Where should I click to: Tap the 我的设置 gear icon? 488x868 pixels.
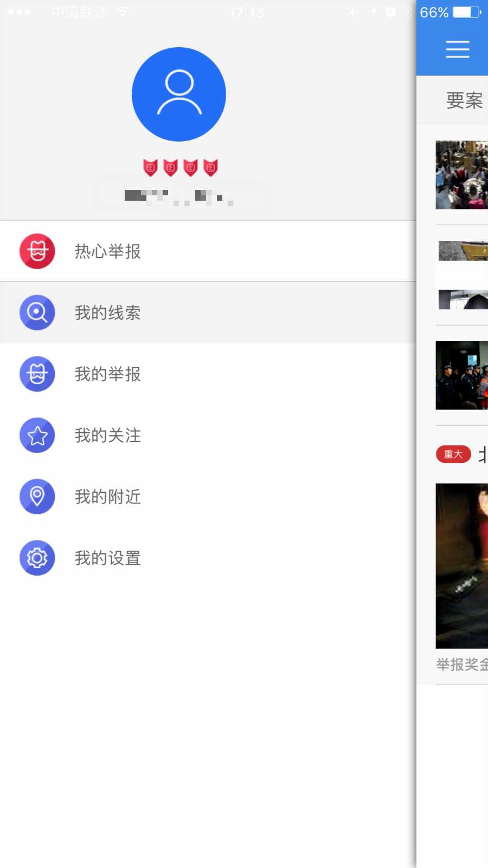37,558
